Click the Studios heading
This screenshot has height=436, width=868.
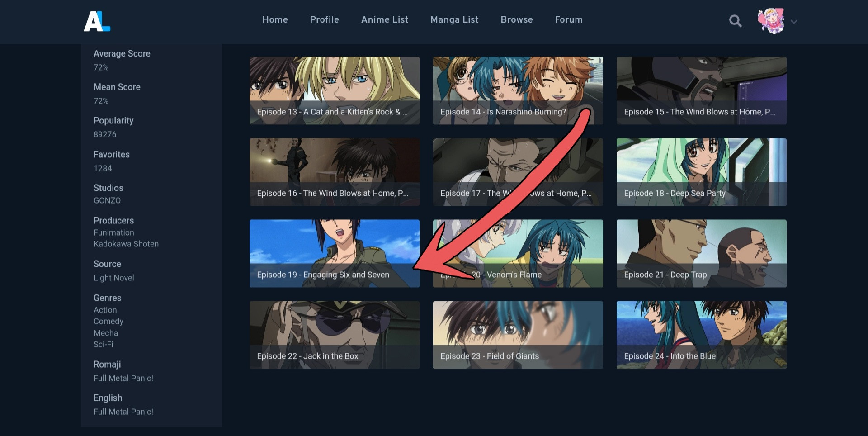pos(108,188)
